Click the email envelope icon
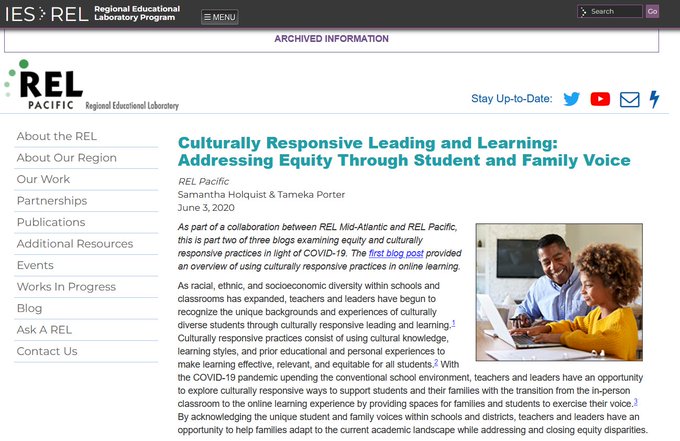Viewport: 680px width, 441px height. (629, 99)
